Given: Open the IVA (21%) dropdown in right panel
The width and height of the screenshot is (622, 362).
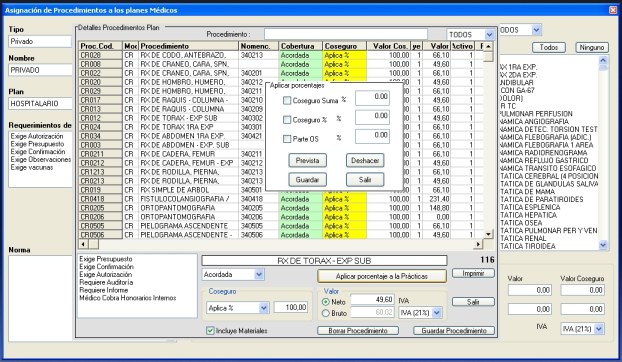Looking at the screenshot, I should [x=599, y=329].
